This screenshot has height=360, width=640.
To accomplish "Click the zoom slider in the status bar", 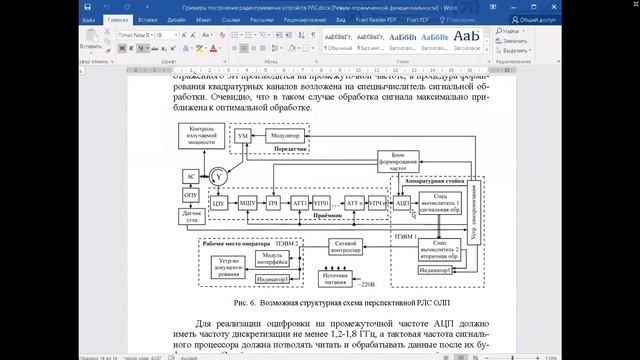I will pyautogui.click(x=512, y=358).
